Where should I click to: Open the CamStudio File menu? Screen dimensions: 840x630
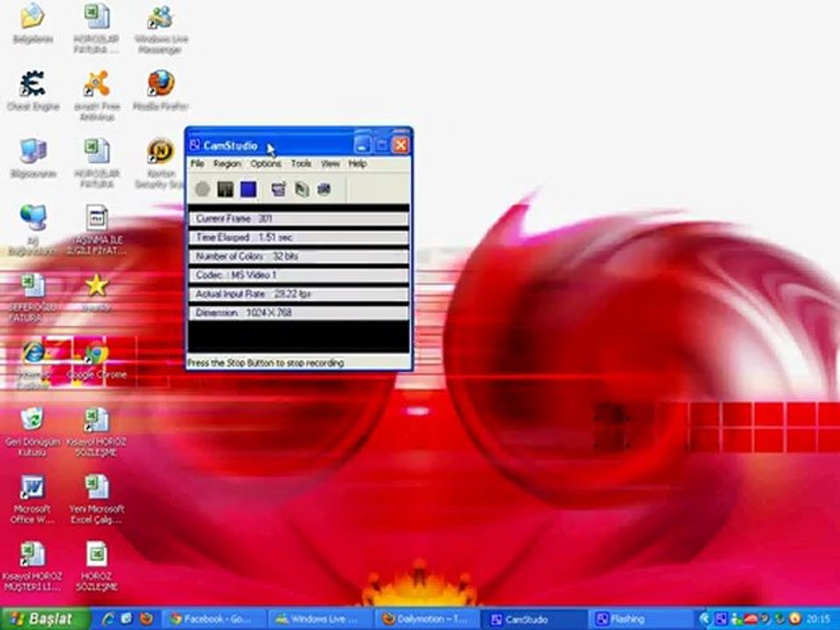[197, 164]
